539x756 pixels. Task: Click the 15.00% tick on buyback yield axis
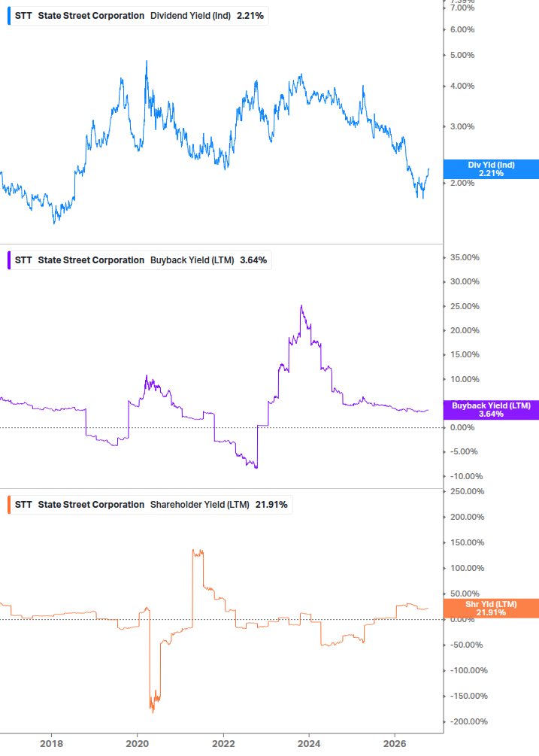click(465, 355)
